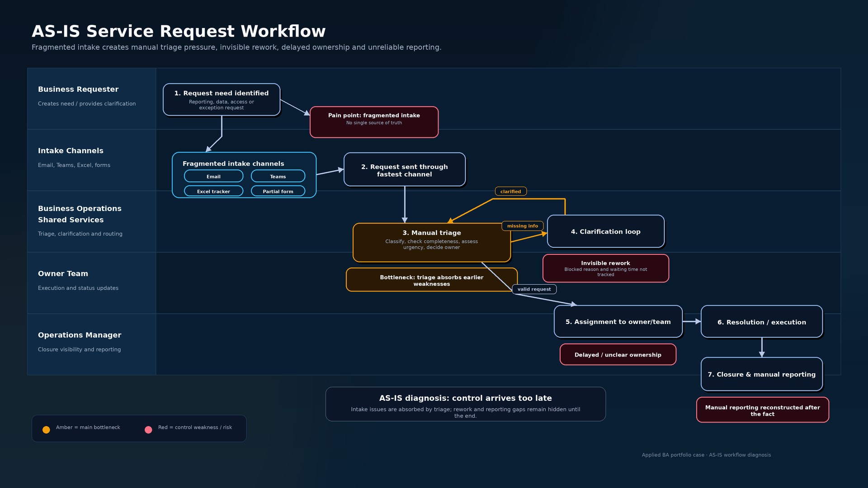Click 'Execution and status updates' text
The height and width of the screenshot is (488, 868).
tap(78, 288)
